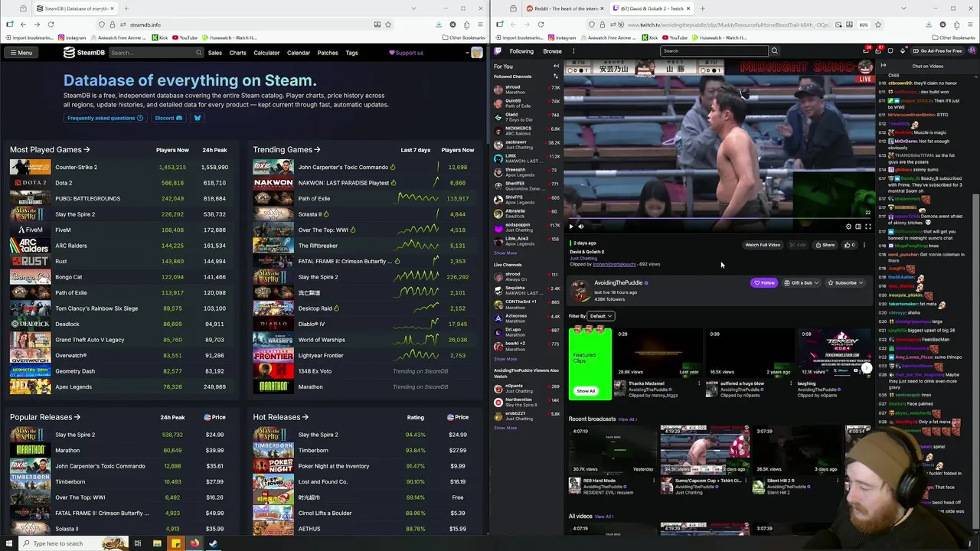Follow AvoidingThePuddle
The width and height of the screenshot is (980, 551).
tap(765, 283)
